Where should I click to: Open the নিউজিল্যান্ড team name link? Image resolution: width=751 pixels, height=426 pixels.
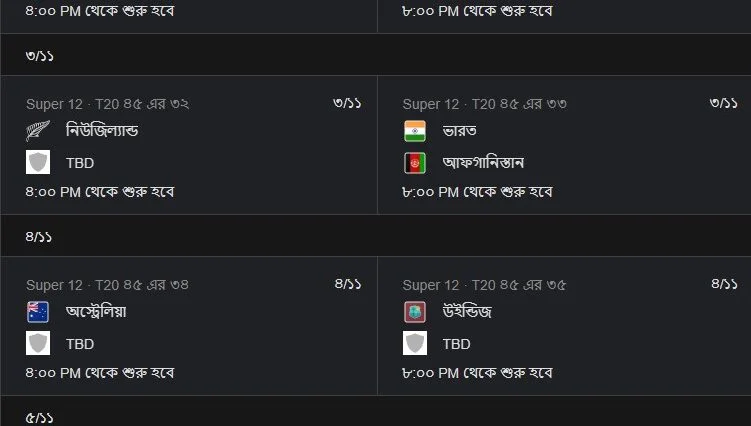[102, 130]
